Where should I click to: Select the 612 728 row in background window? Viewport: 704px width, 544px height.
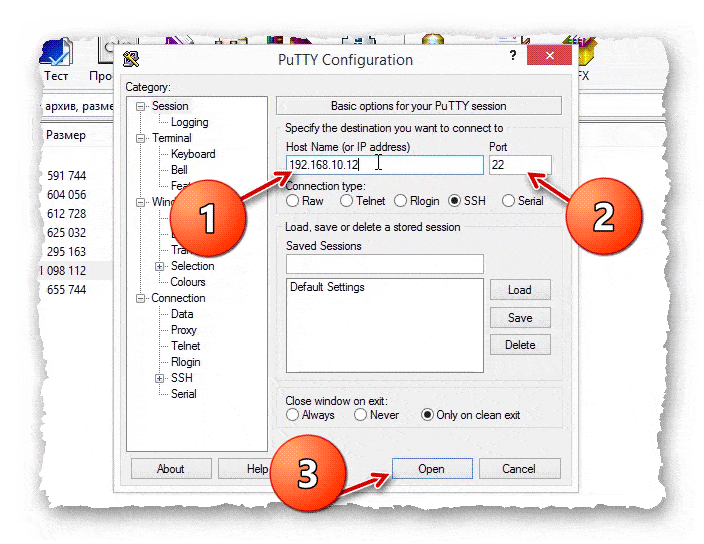[66, 214]
